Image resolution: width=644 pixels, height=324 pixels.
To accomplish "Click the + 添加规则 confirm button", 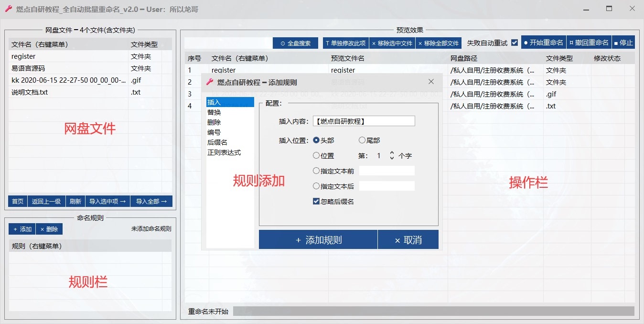I will coord(318,240).
